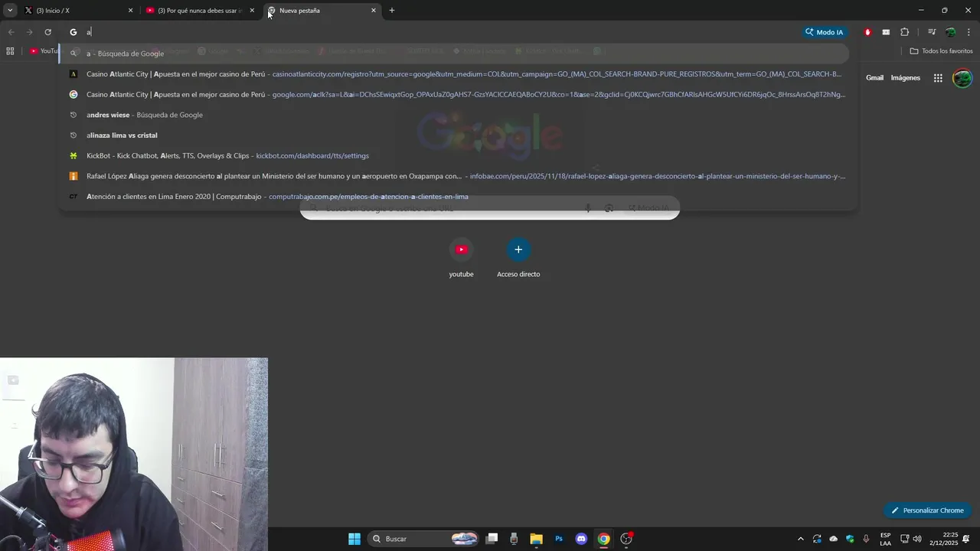This screenshot has height=551, width=980.
Task: Select the KickBot dashboard suggestion
Action: pos(459,155)
